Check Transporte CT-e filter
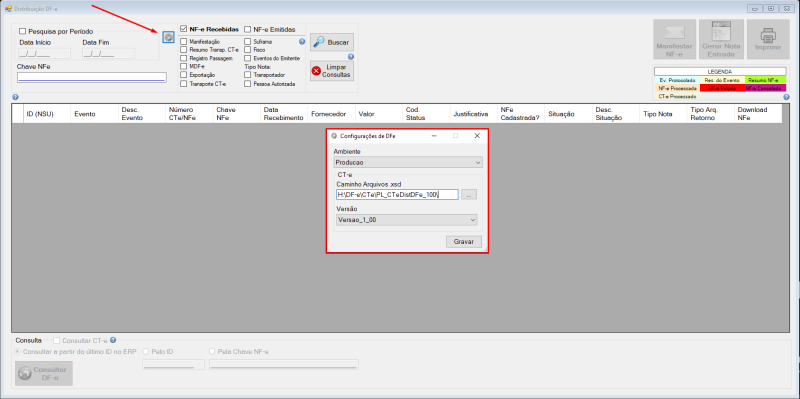The width and height of the screenshot is (800, 399). click(x=184, y=84)
